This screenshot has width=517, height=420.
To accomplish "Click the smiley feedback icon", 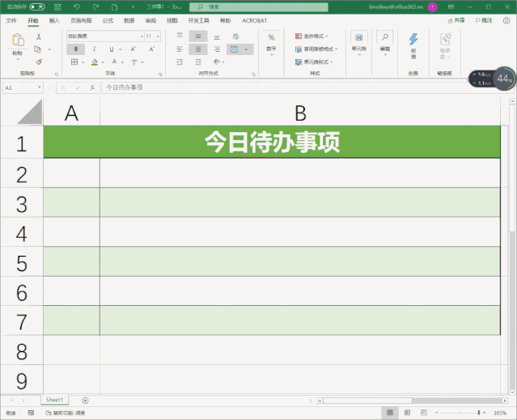I will point(506,20).
